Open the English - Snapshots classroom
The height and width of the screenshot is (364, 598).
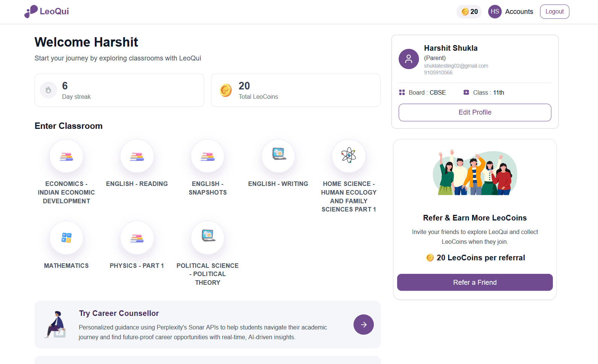point(208,156)
